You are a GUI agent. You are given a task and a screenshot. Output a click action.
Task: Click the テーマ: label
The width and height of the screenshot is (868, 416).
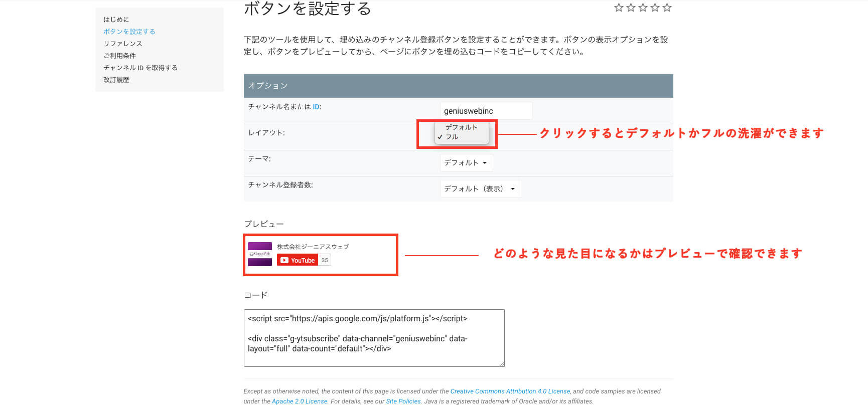pos(259,159)
